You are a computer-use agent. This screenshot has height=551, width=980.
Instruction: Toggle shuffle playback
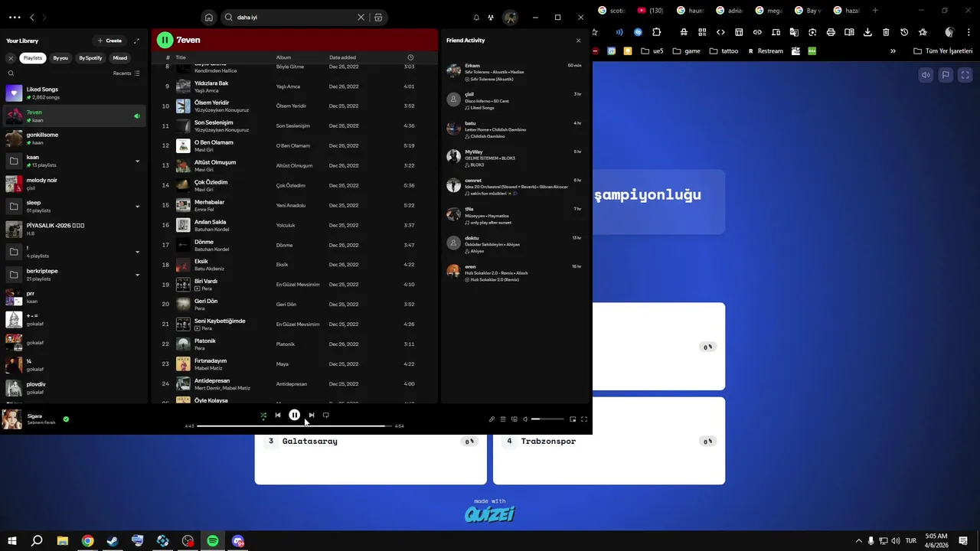263,416
